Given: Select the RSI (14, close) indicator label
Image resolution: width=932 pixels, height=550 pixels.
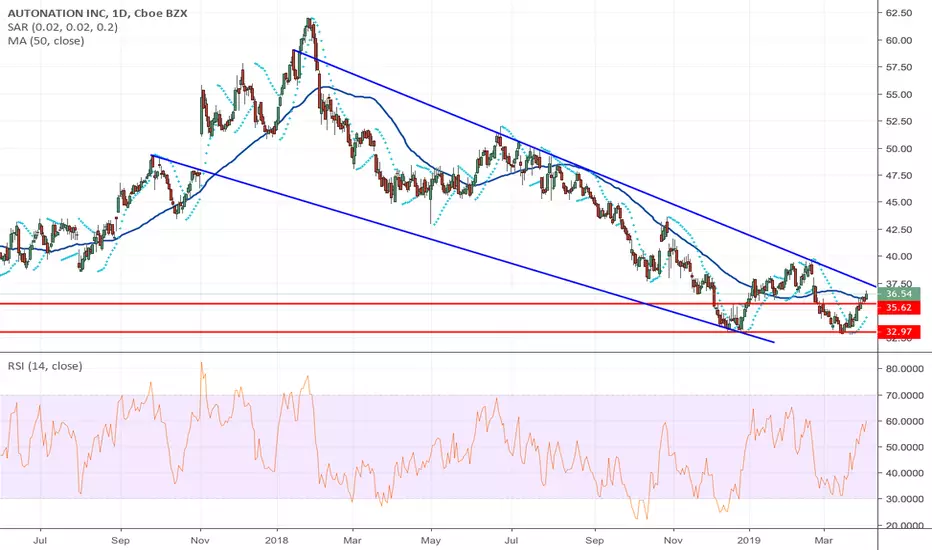Looking at the screenshot, I should coord(45,366).
